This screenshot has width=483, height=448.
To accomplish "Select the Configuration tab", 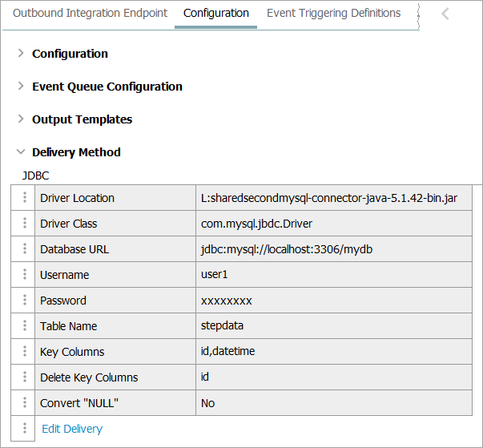I will point(215,14).
